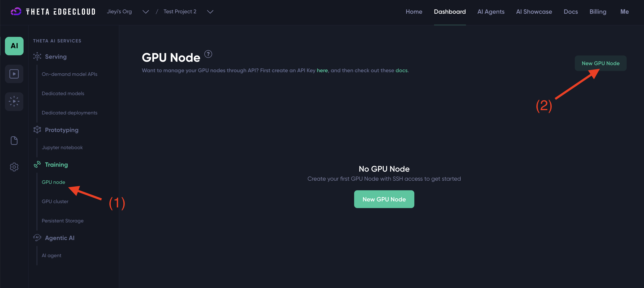Select GPU cluster in Training menu

55,201
